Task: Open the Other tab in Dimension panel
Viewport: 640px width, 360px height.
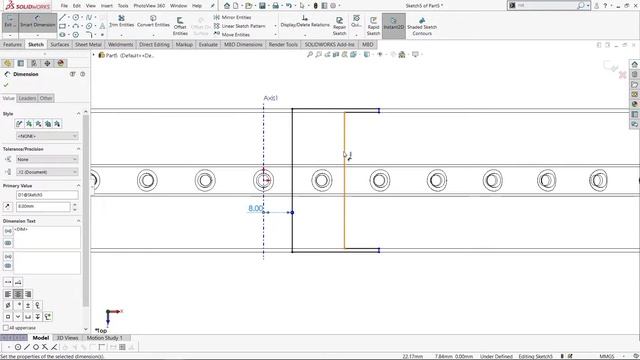Action: [x=46, y=98]
